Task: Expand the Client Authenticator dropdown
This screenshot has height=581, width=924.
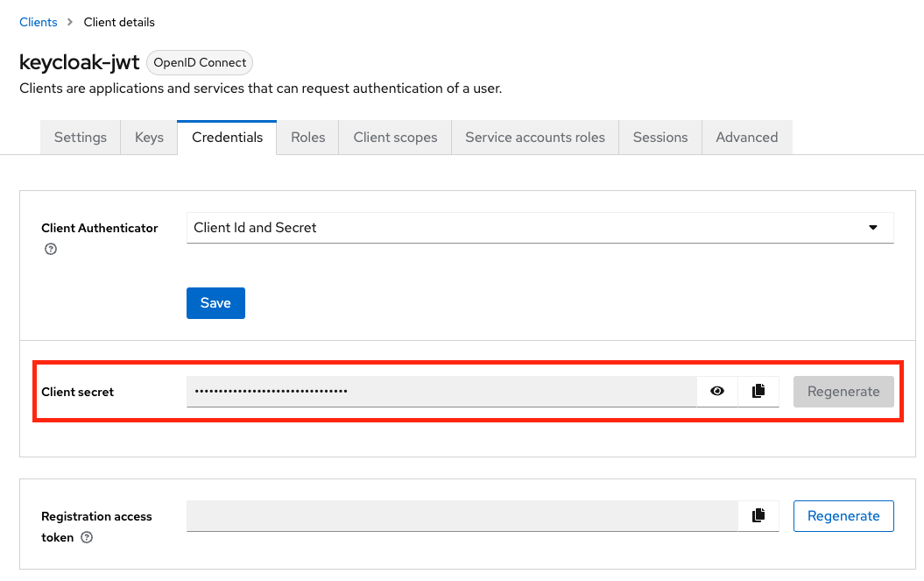Action: click(540, 228)
